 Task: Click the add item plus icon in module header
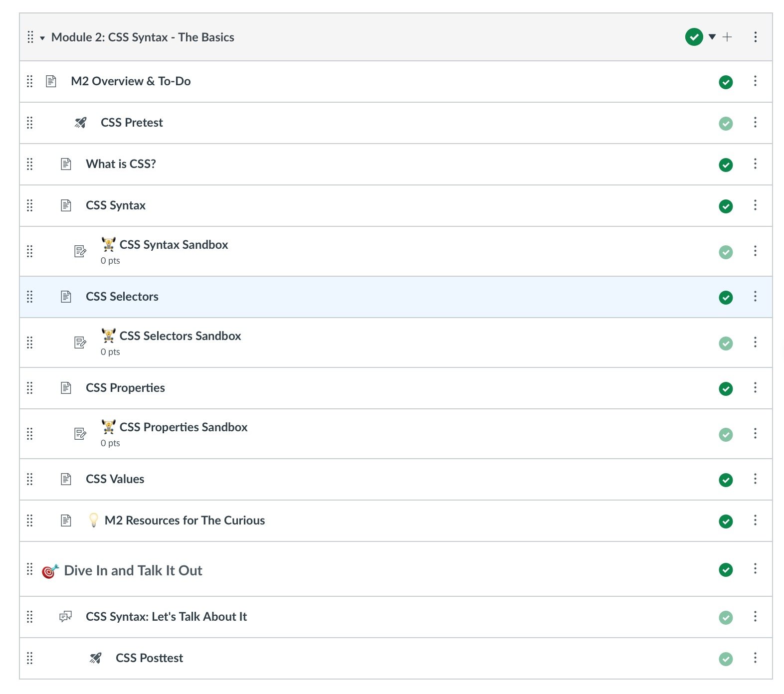(x=727, y=37)
